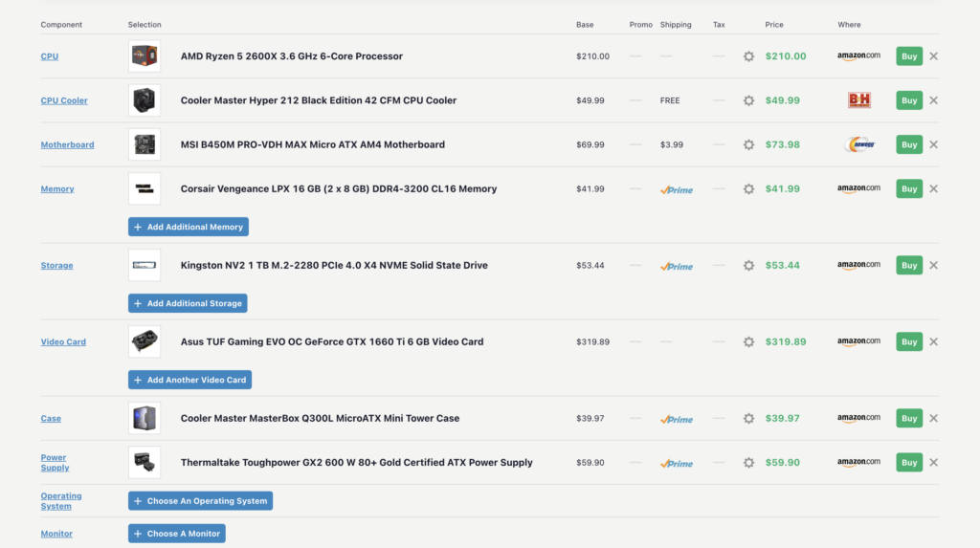The height and width of the screenshot is (548, 980).
Task: Click Amazon logo in the Memory row
Action: (858, 188)
